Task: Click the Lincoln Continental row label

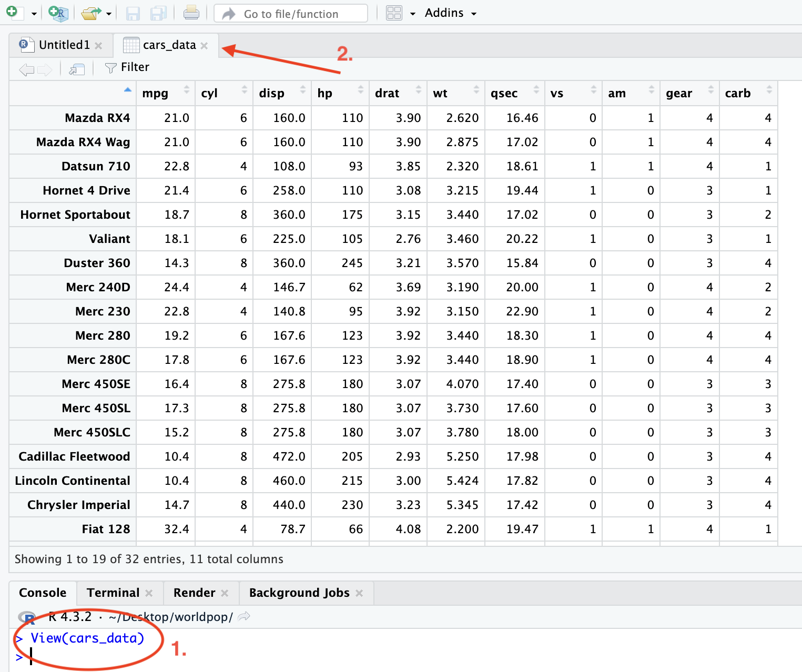Action: click(73, 481)
